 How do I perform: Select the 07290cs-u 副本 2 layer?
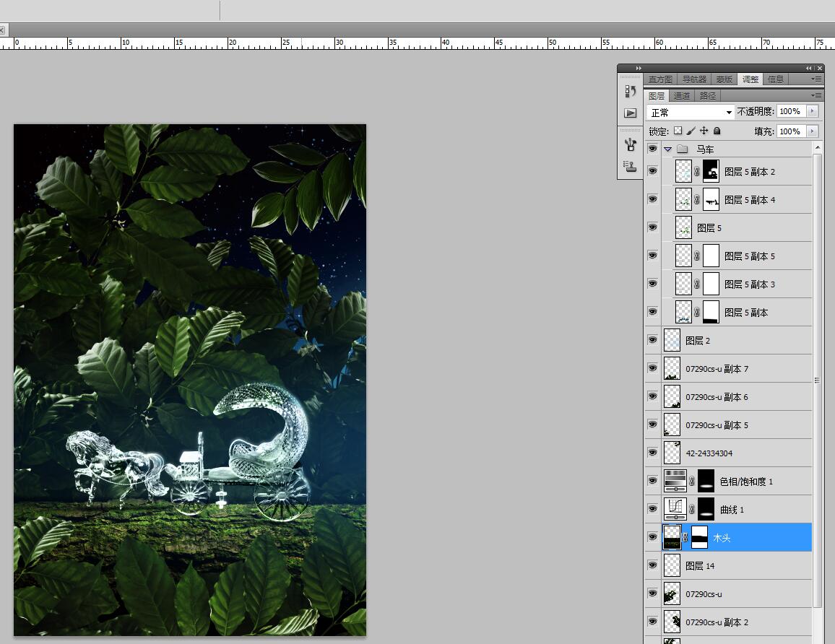pyautogui.click(x=727, y=622)
